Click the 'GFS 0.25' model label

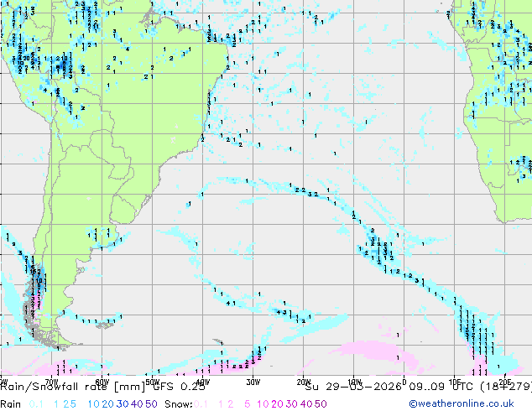[178, 387]
